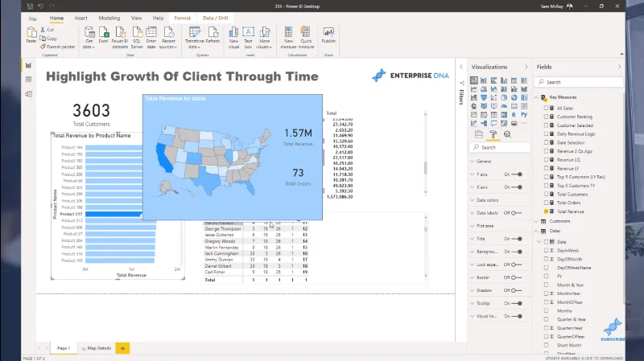Screen dimensions: 644x361
Task: Enable the Border switch
Action: point(516,277)
